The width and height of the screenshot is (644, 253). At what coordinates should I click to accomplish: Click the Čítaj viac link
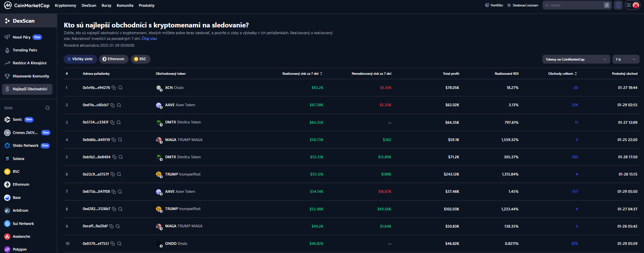point(149,39)
